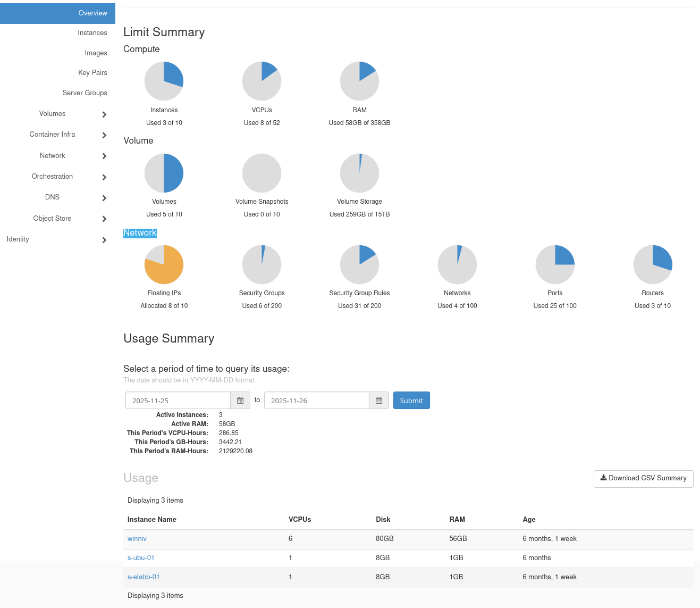Image resolution: width=700 pixels, height=608 pixels.
Task: Click the Routers usage pie chart
Action: (653, 264)
